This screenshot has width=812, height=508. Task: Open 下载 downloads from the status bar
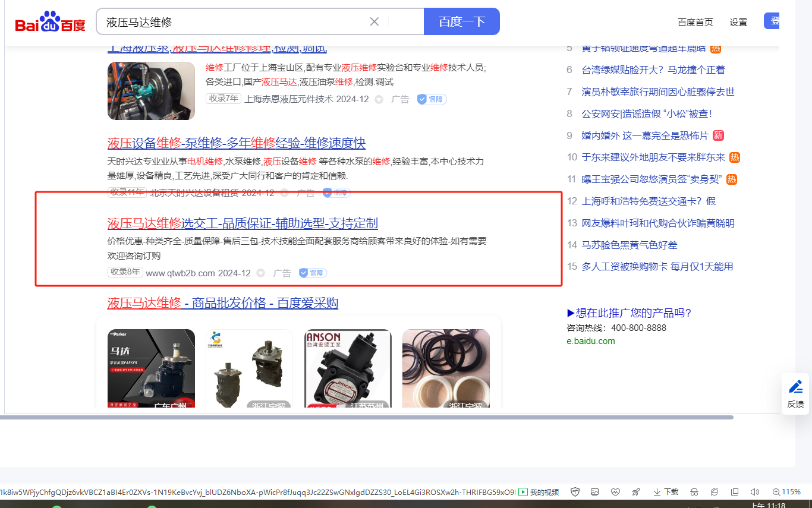[666, 492]
